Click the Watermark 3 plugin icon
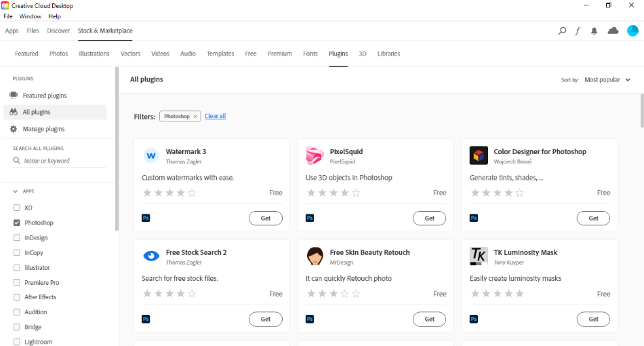Image resolution: width=644 pixels, height=346 pixels. click(x=150, y=156)
